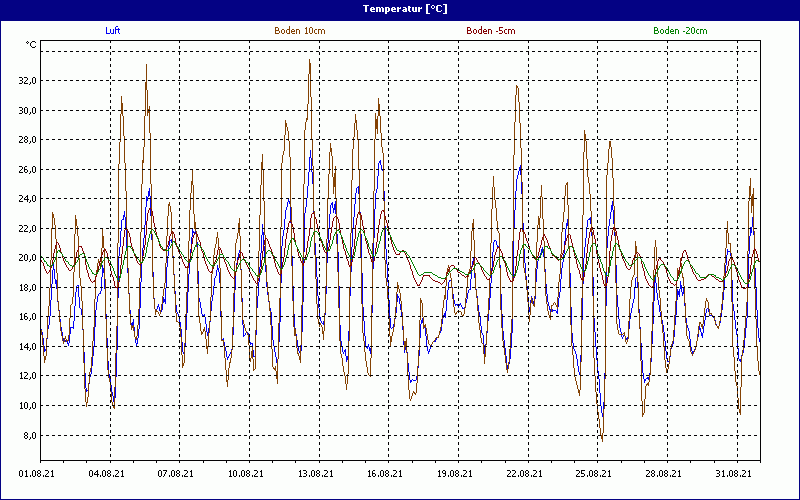The width and height of the screenshot is (800, 500).
Task: Click the 22.08.21 date label
Action: (x=524, y=474)
